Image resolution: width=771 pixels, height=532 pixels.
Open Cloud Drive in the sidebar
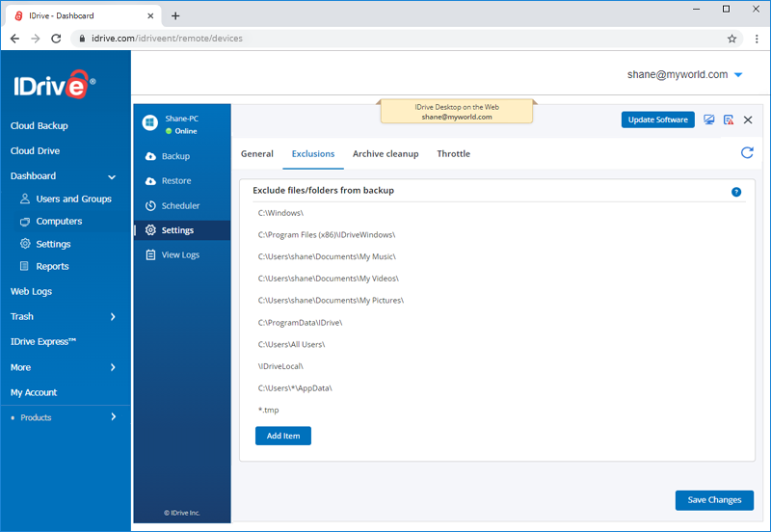point(36,151)
